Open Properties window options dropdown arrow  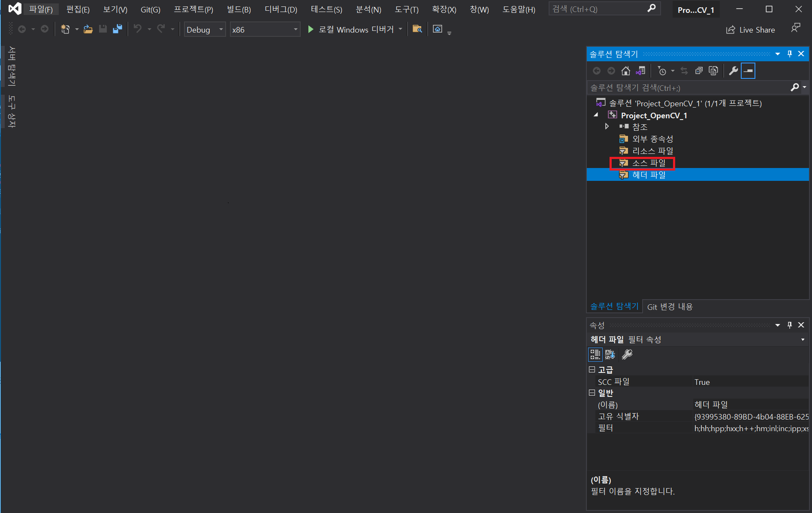tap(778, 325)
